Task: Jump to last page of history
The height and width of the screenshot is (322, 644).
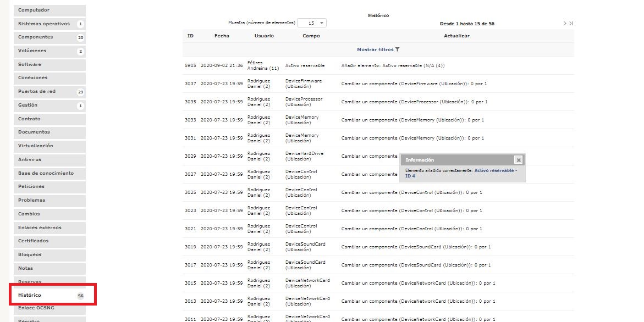Action: click(x=571, y=24)
